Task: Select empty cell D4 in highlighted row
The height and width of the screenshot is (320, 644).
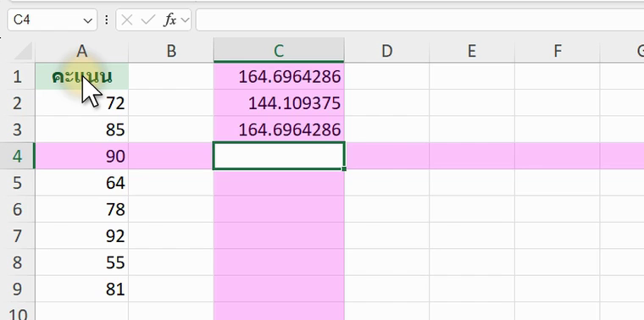Action: tap(387, 156)
